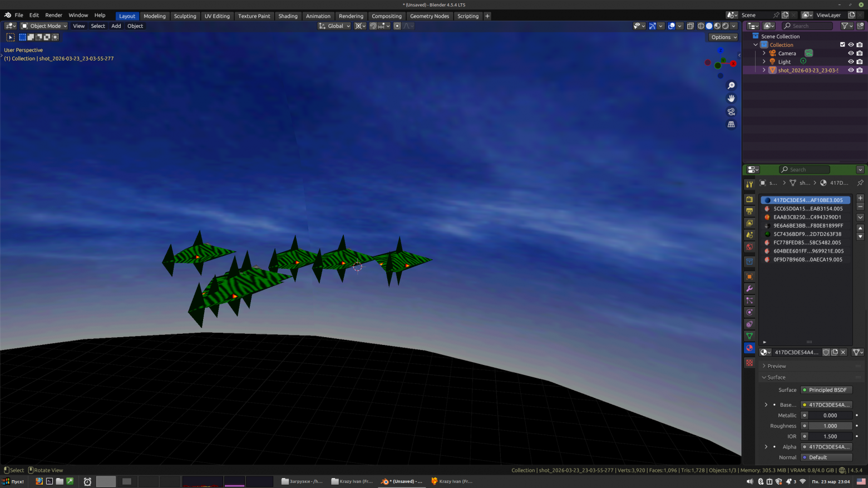Uncheck the Collection exclude checkbox
This screenshot has width=868, height=488.
pos(842,45)
